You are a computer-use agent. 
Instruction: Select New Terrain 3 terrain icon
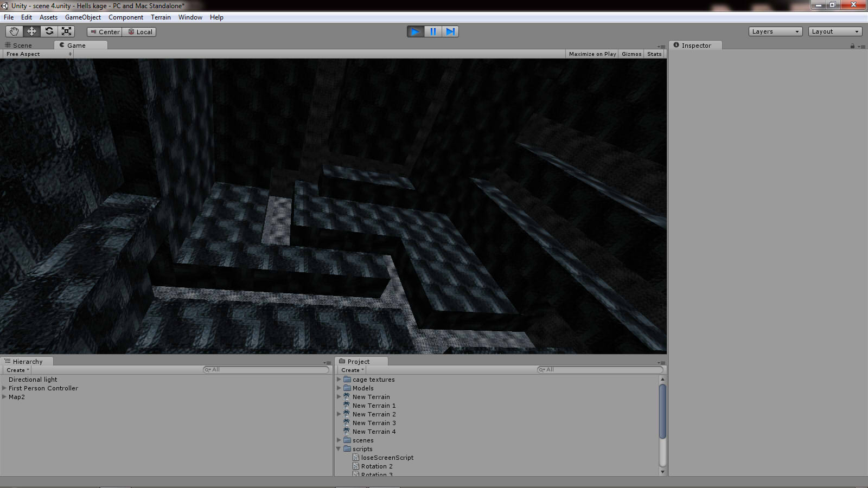(x=347, y=423)
